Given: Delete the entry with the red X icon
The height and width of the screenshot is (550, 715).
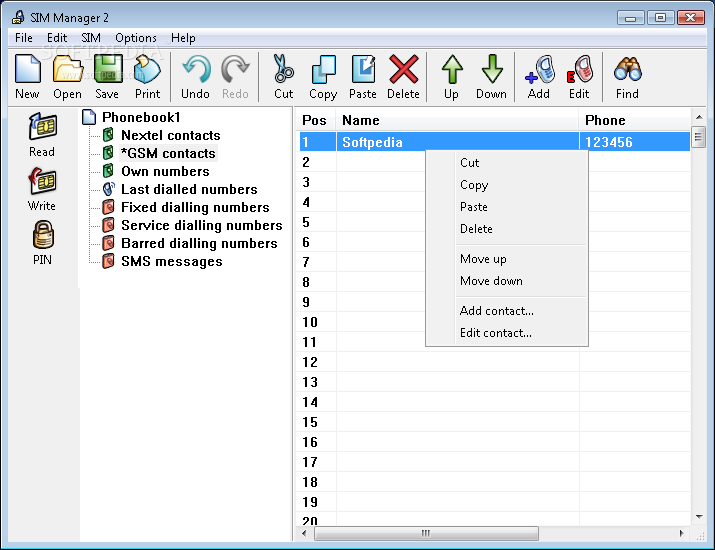Looking at the screenshot, I should point(404,69).
